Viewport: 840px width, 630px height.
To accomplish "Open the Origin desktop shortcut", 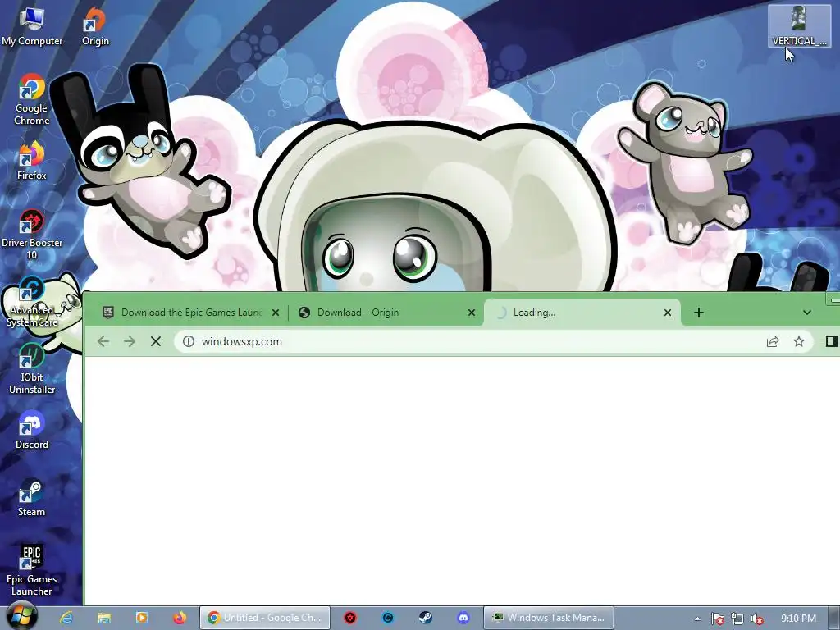I will [x=95, y=27].
